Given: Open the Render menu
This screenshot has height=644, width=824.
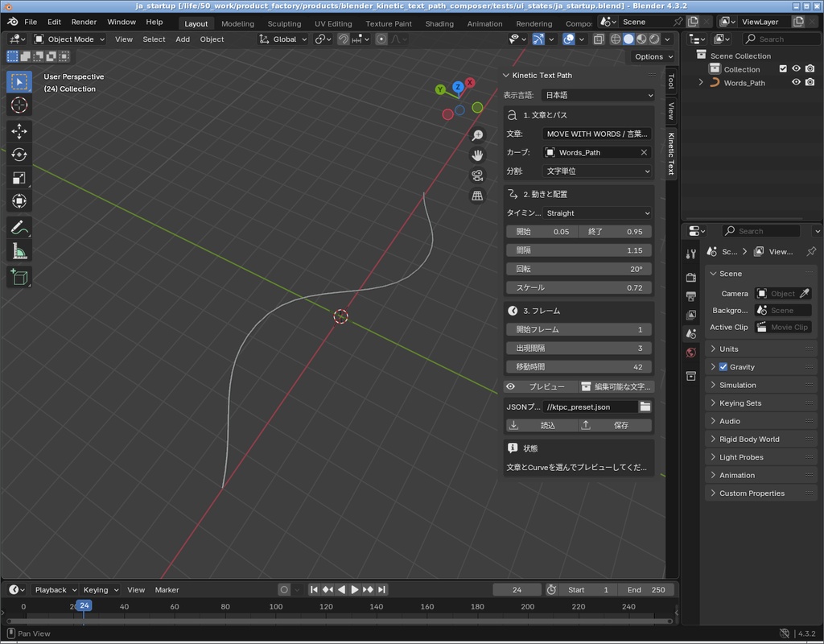Looking at the screenshot, I should point(84,22).
